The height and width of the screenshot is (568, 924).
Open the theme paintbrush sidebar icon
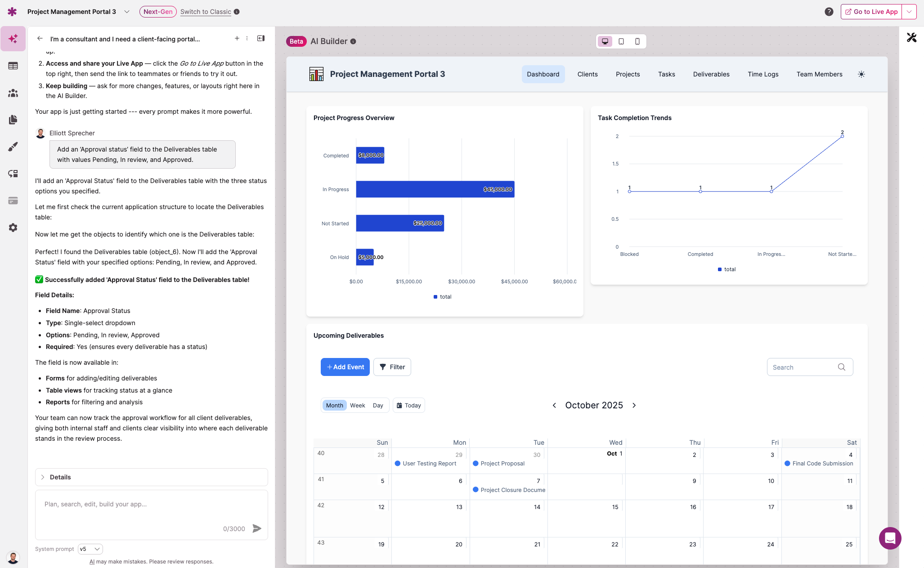click(x=13, y=147)
